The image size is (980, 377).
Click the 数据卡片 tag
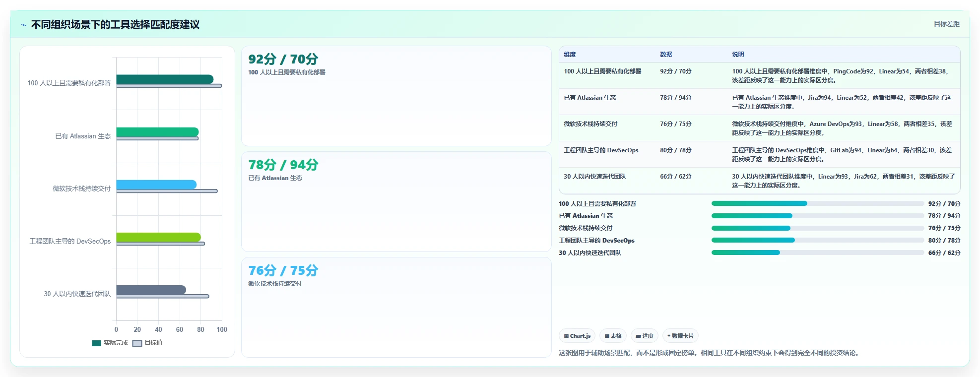(x=680, y=336)
